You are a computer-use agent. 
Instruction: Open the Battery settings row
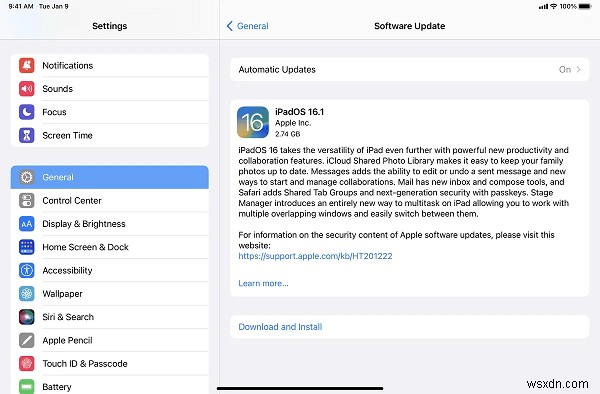[110, 385]
